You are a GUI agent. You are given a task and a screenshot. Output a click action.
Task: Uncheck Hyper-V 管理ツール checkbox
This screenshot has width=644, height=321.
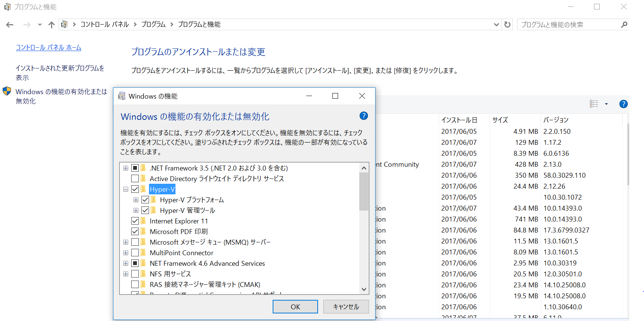pyautogui.click(x=145, y=210)
